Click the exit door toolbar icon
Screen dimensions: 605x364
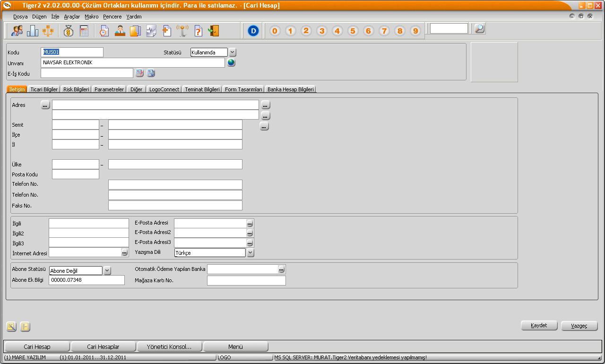(214, 31)
